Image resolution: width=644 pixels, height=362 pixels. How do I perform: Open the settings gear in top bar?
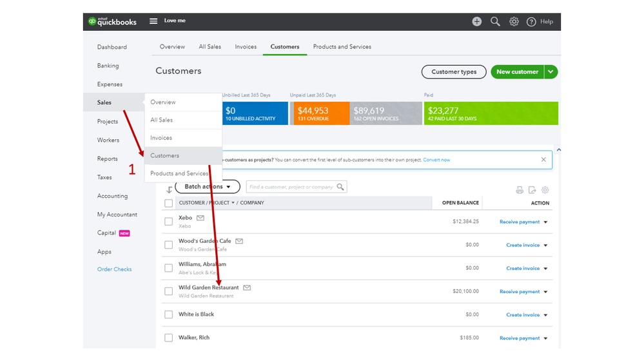514,22
